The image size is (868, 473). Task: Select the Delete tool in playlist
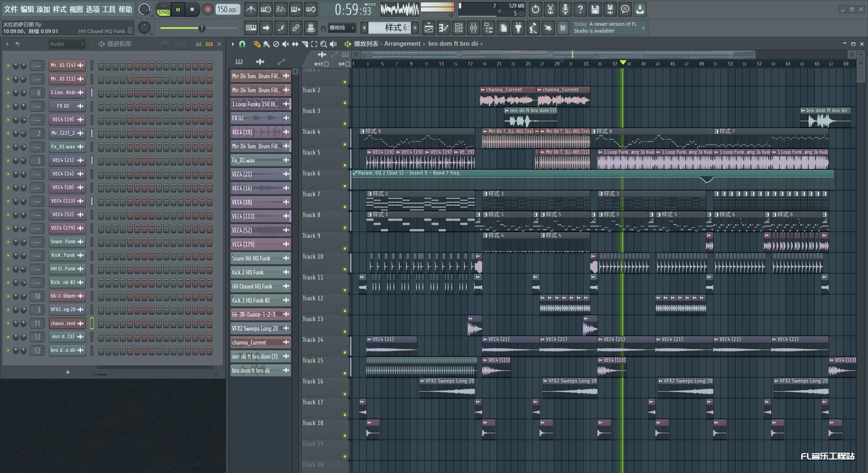276,44
